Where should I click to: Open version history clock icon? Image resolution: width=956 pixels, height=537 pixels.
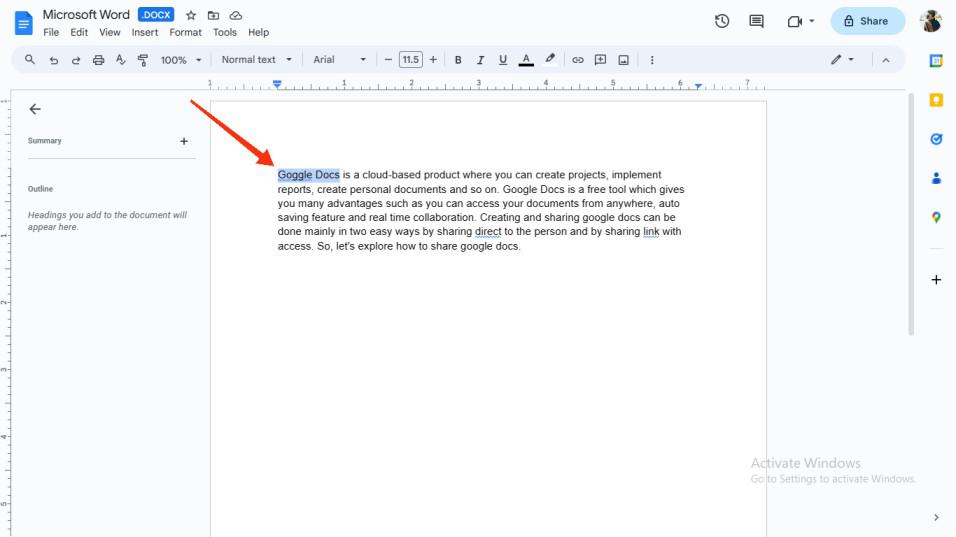pyautogui.click(x=722, y=21)
